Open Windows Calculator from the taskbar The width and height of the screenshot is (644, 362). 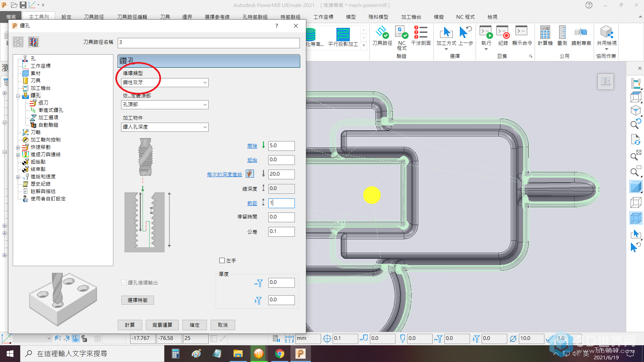pos(175,354)
